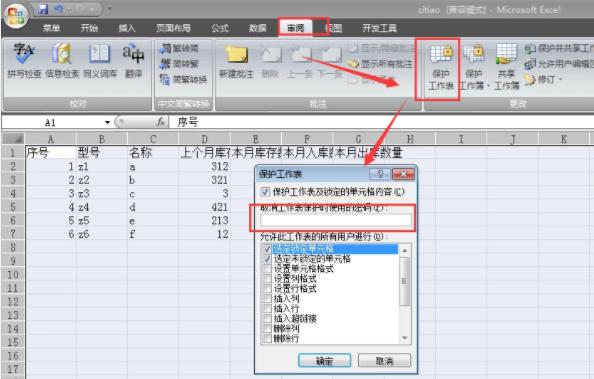594x379 pixels.
Task: Uncheck 选定锁定单元格 in the permissions list
Action: [x=267, y=249]
